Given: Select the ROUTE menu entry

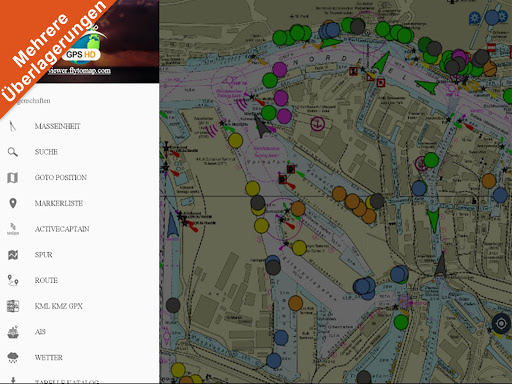Looking at the screenshot, I should click(x=46, y=280).
